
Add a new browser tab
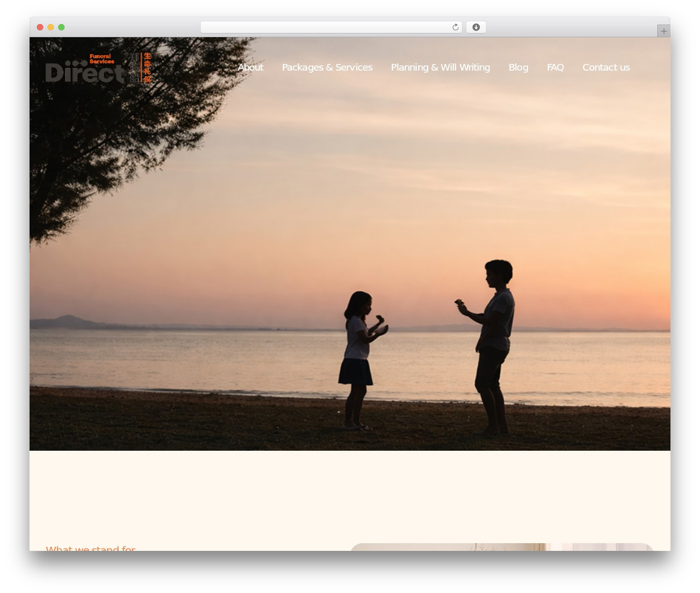point(663,31)
